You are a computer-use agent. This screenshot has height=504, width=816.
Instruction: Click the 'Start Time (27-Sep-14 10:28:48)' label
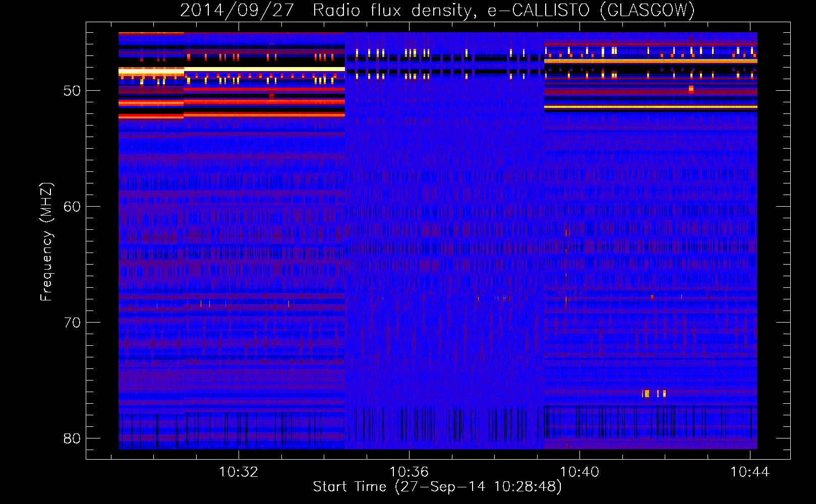437,486
